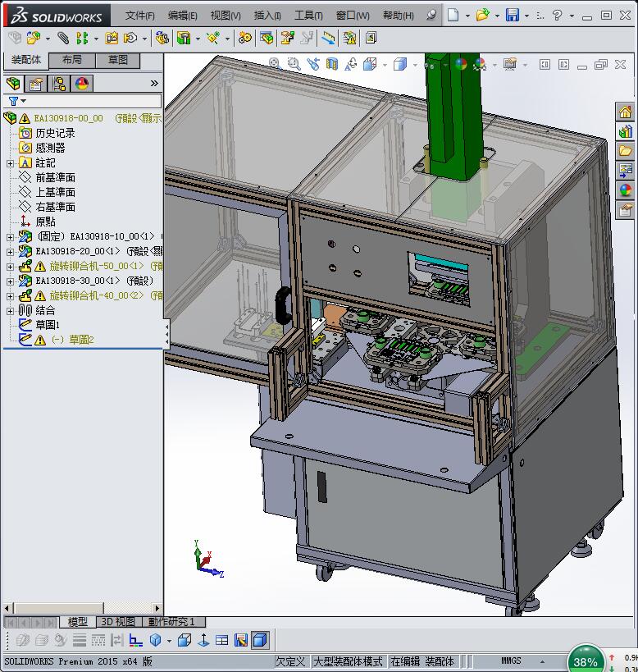Click the Insert Components icon
Viewport: 638px width, 672px height.
[x=33, y=38]
